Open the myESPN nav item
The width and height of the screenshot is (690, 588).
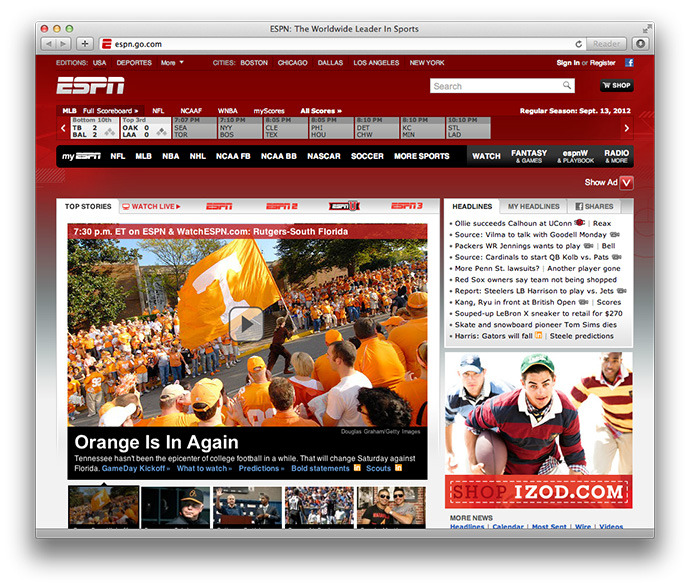tap(81, 156)
